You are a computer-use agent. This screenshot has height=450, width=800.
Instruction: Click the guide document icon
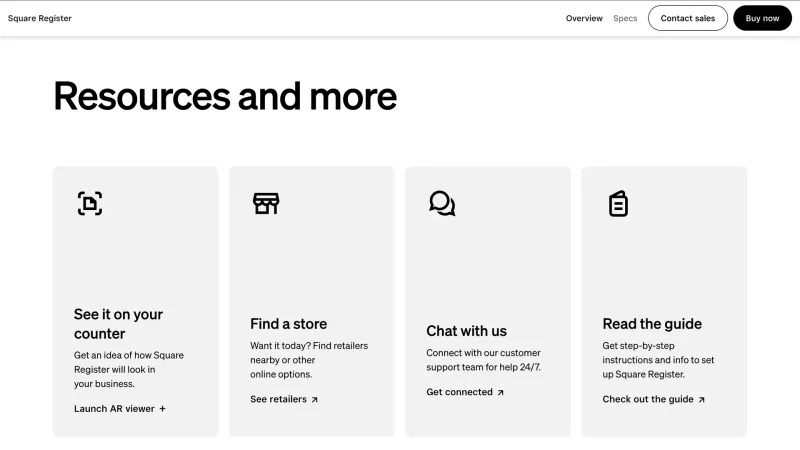(x=618, y=204)
